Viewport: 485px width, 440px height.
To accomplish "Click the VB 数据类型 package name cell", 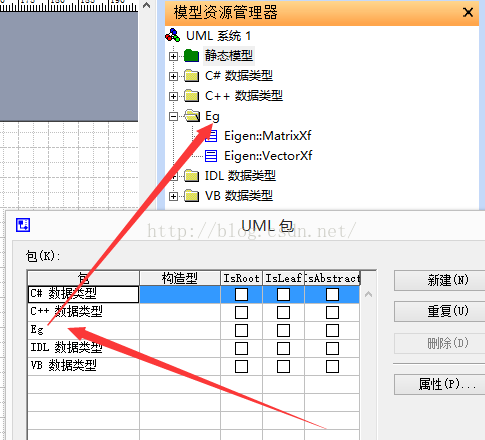I will [x=83, y=366].
